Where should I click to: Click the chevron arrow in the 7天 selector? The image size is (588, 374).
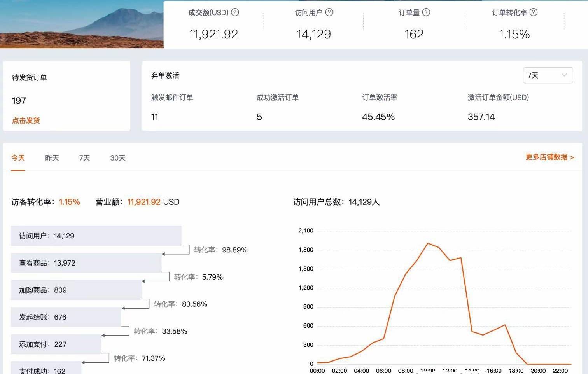click(x=565, y=75)
